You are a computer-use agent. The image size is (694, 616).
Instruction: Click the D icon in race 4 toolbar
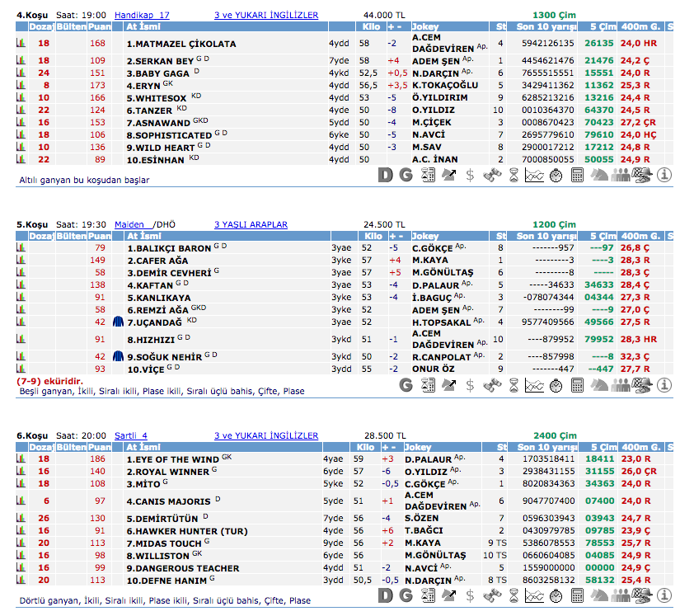click(x=385, y=174)
